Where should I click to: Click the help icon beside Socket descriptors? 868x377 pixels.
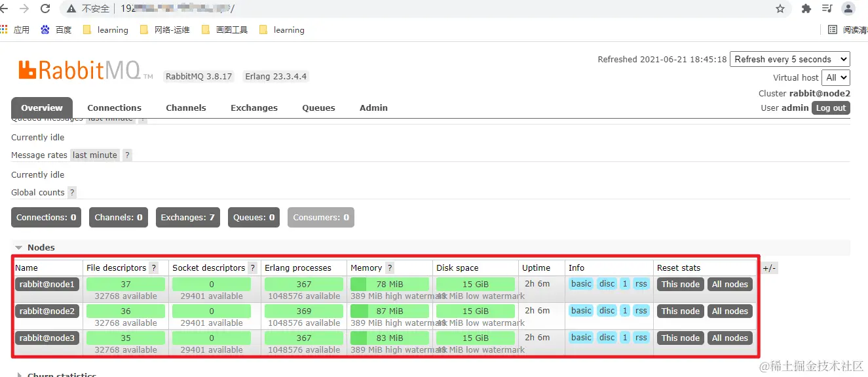(x=252, y=268)
